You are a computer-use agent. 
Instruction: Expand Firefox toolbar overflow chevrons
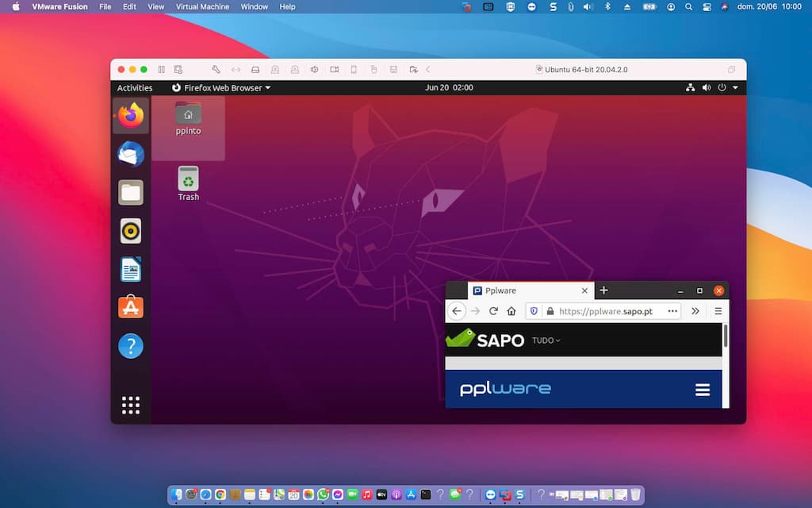[x=695, y=311]
